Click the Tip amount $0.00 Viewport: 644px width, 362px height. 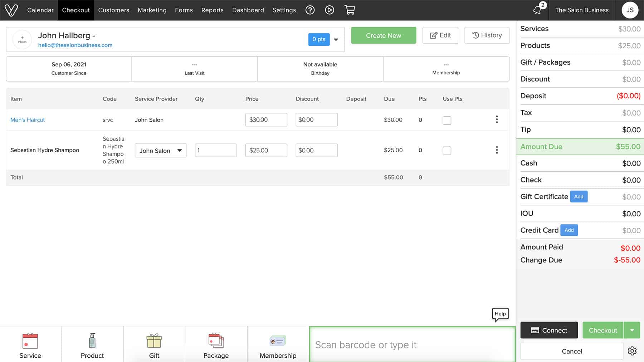click(631, 130)
